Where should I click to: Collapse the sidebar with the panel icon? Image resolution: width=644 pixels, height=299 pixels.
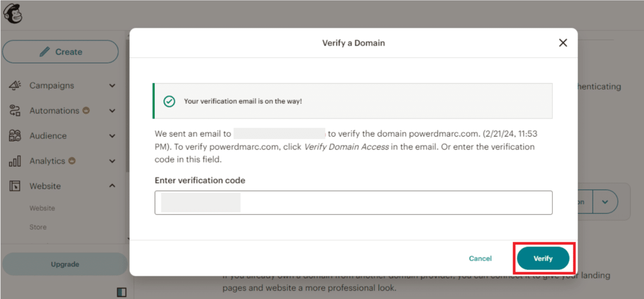[122, 292]
